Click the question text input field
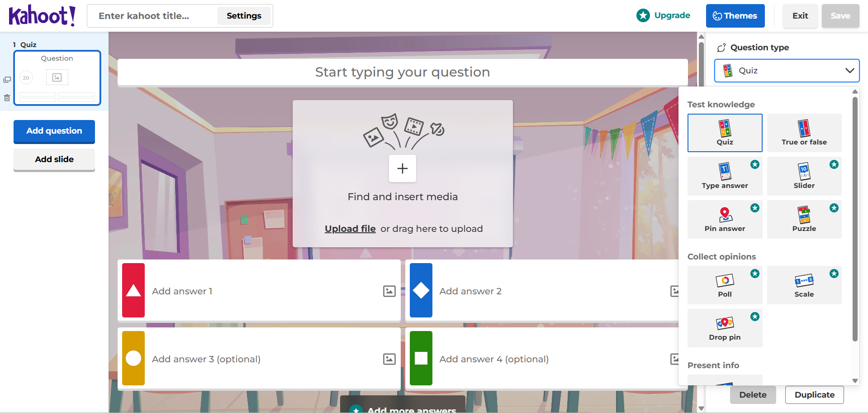Viewport: 868px width, 413px height. (x=402, y=72)
